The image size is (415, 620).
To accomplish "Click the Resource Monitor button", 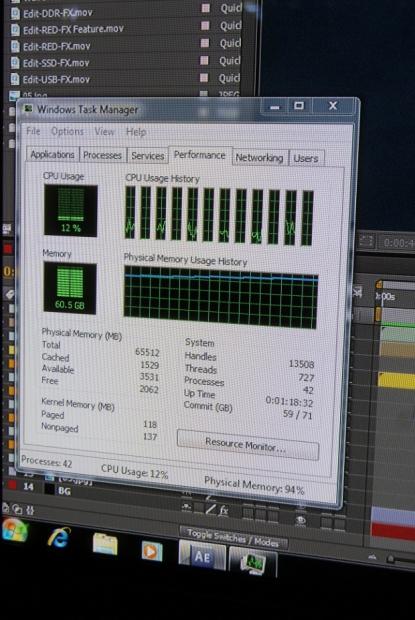I will tap(248, 445).
